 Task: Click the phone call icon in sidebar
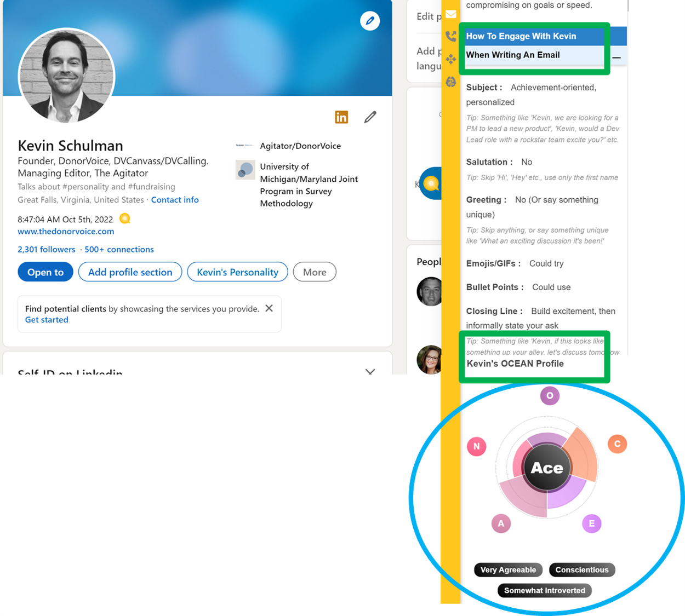(450, 37)
